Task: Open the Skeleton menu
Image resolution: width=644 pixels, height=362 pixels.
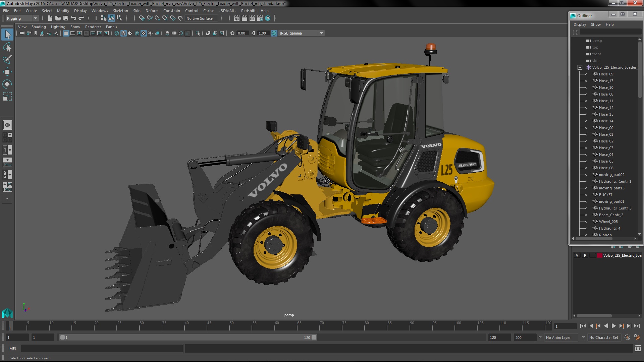Action: coord(120,11)
